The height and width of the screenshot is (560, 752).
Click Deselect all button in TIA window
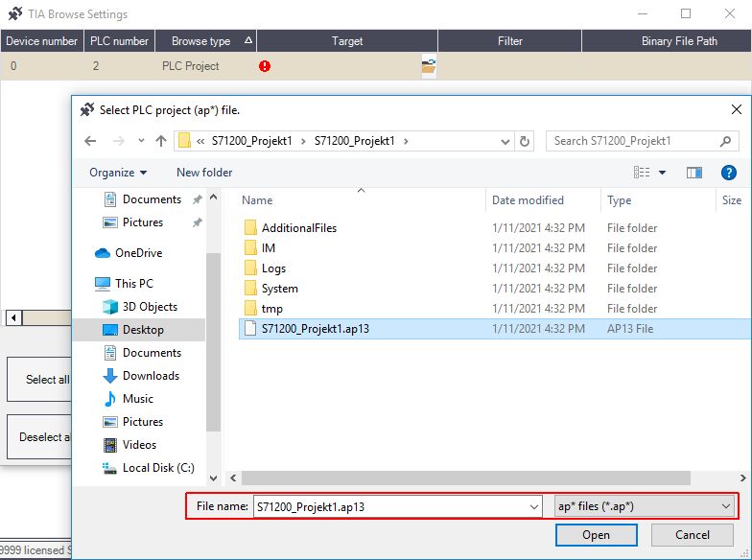point(39,437)
